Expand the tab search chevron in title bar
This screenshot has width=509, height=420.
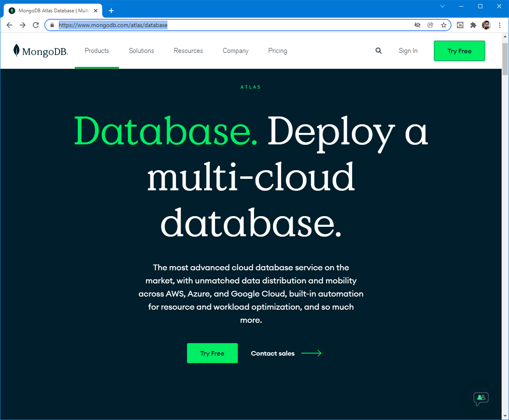(443, 6)
